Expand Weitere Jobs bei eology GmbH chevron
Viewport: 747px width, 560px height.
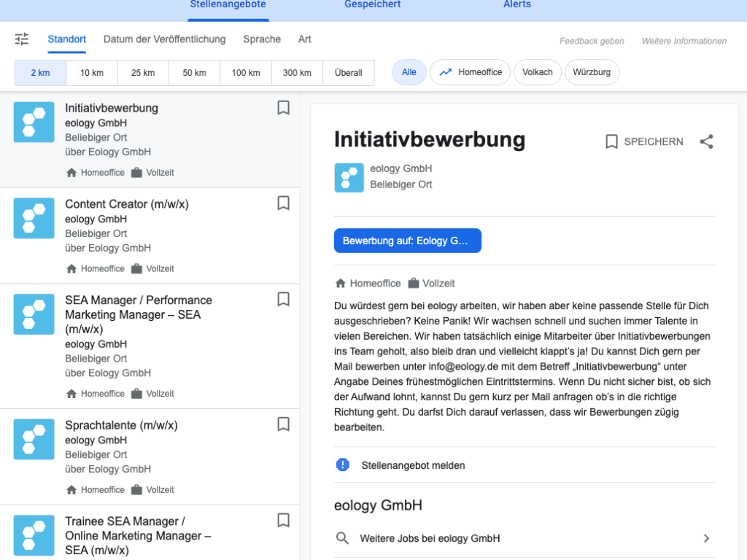(x=706, y=538)
